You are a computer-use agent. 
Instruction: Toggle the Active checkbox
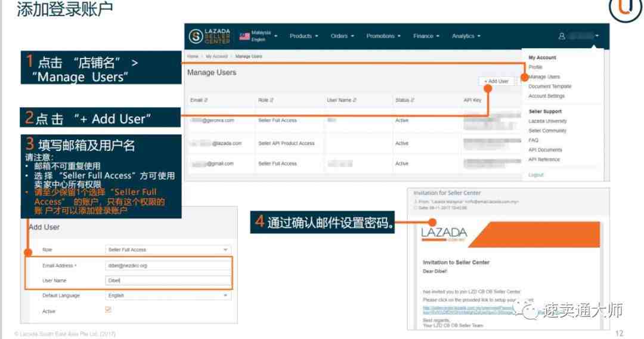click(108, 309)
